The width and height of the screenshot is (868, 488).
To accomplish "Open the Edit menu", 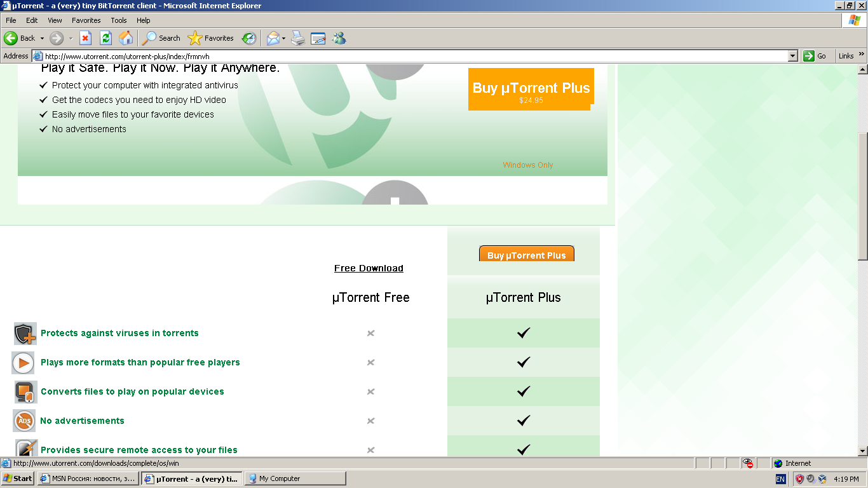I will (x=32, y=20).
